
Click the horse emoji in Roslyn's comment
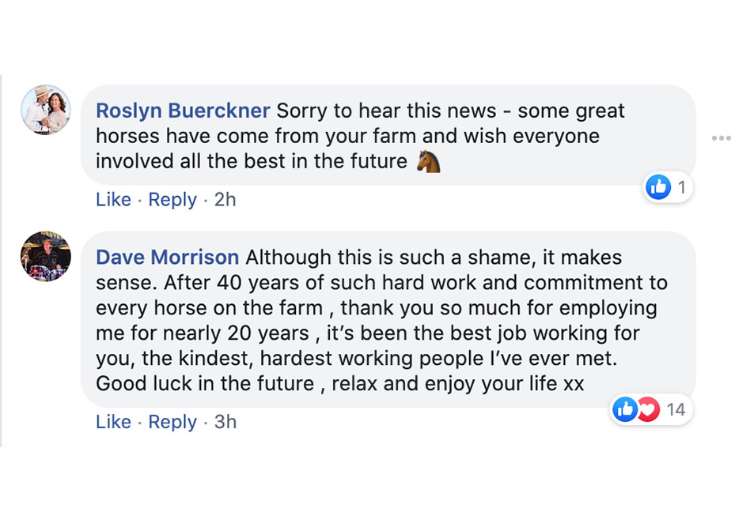[428, 161]
